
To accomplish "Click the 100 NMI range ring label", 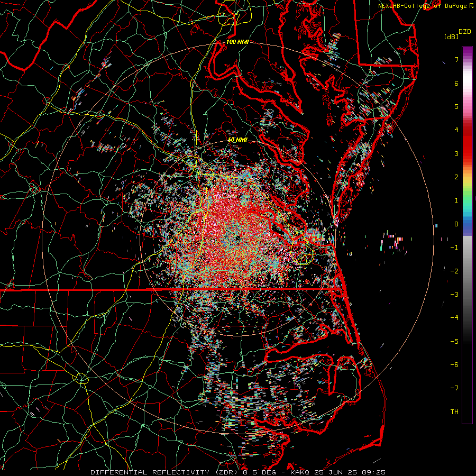I will 237,42.
